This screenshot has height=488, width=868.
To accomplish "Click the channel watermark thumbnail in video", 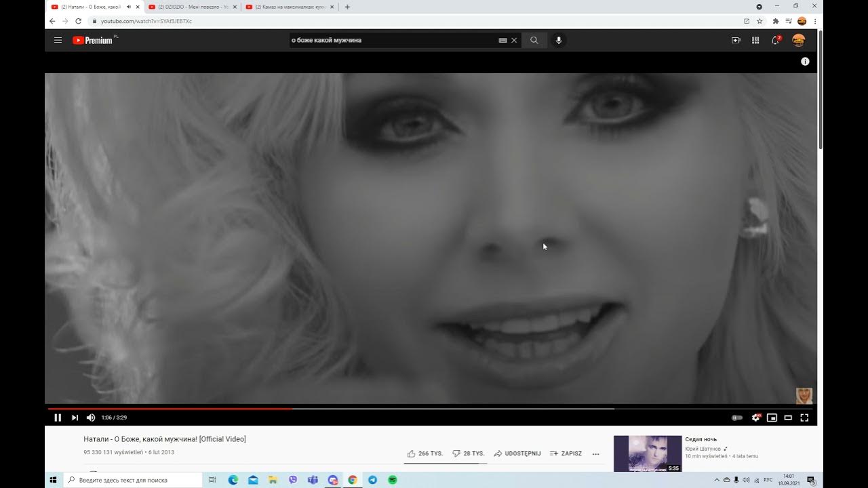I will [804, 396].
